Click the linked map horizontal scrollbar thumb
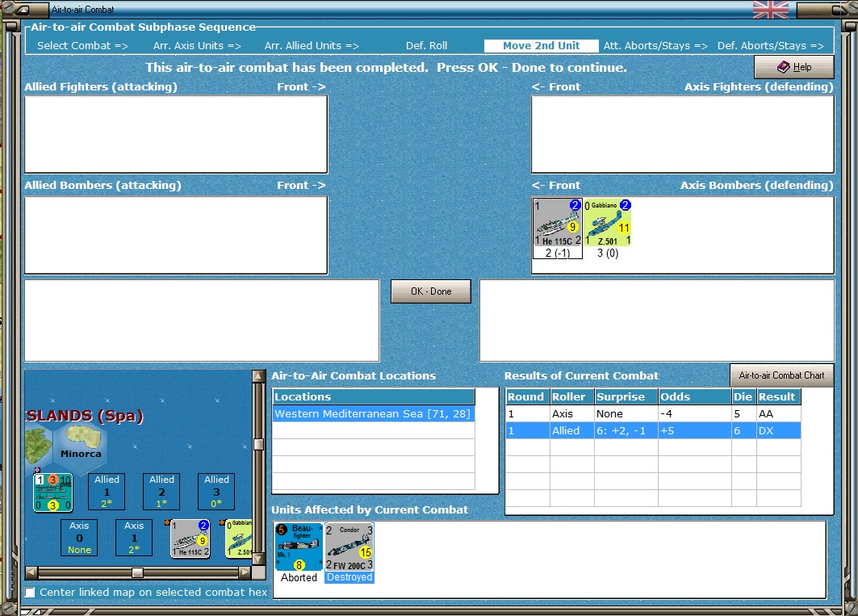This screenshot has width=858, height=616. pyautogui.click(x=137, y=572)
